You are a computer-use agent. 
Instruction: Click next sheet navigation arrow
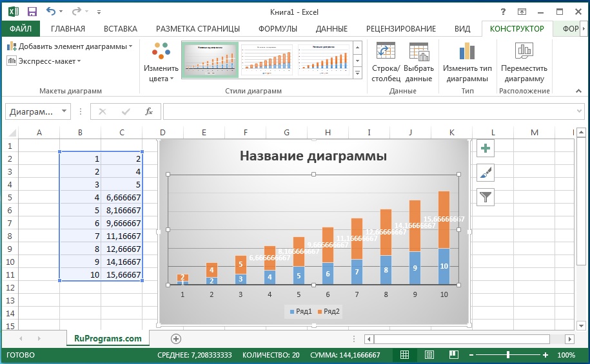tap(39, 338)
